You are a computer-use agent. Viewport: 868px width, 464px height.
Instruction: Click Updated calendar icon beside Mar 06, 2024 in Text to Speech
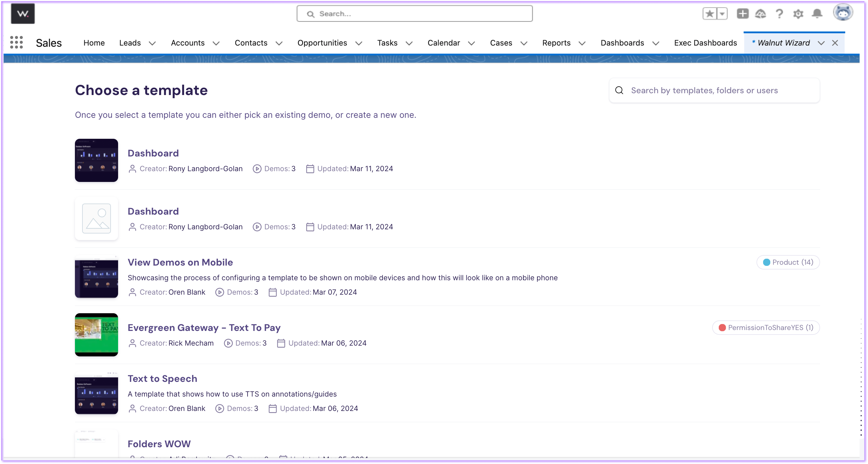pos(272,409)
